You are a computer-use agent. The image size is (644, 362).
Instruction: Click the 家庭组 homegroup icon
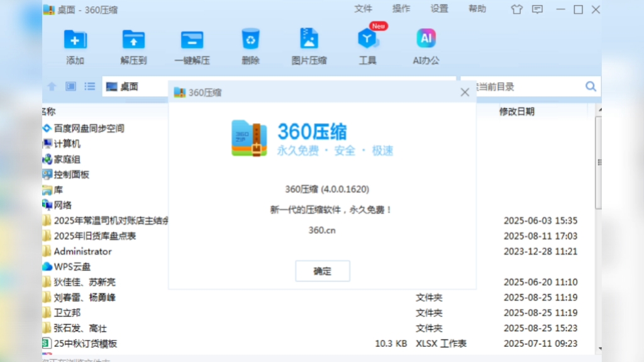tap(47, 159)
